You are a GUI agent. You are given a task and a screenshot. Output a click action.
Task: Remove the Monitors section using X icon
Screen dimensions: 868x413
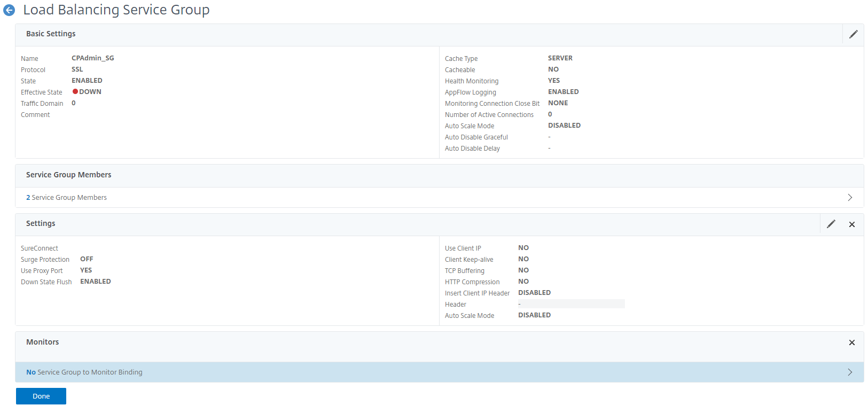tap(851, 342)
